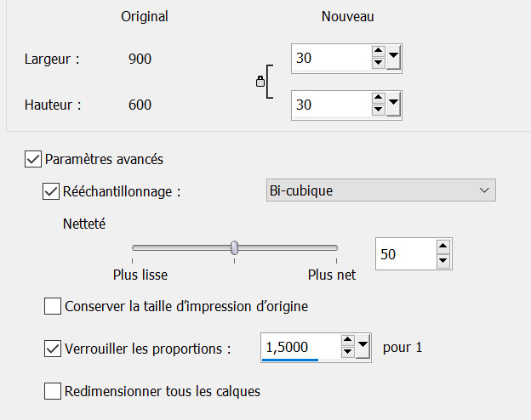This screenshot has width=531, height=420.
Task: Open the height value dropdown arrow
Action: pos(393,105)
